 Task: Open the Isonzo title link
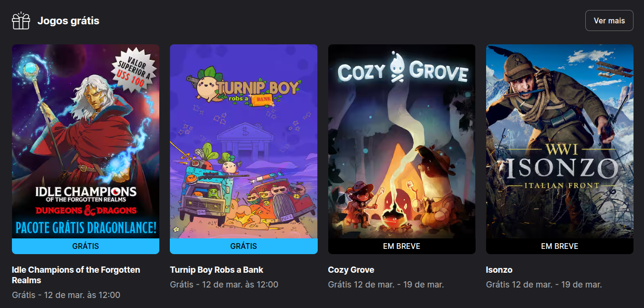[499, 270]
